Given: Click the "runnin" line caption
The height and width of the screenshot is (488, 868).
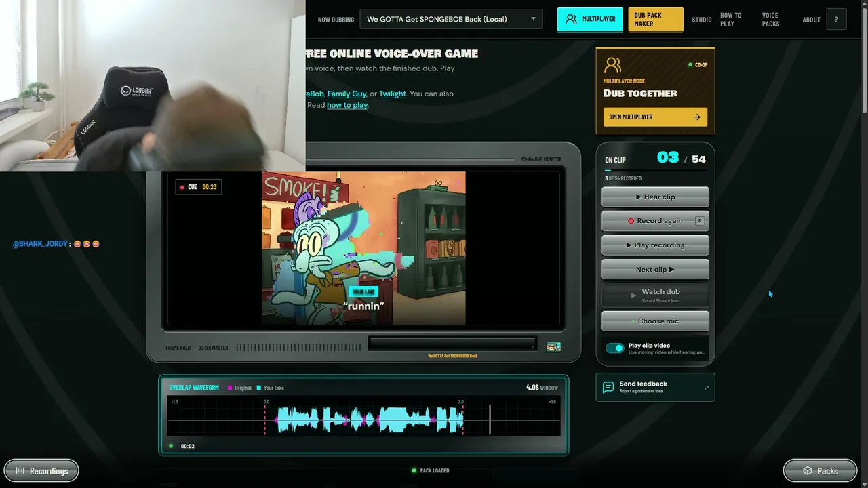Looking at the screenshot, I should [363, 306].
